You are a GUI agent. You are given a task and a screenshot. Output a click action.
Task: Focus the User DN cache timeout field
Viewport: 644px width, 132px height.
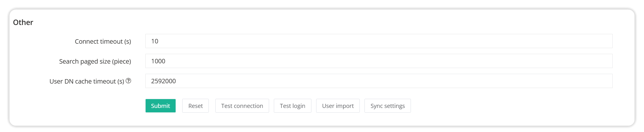click(379, 81)
